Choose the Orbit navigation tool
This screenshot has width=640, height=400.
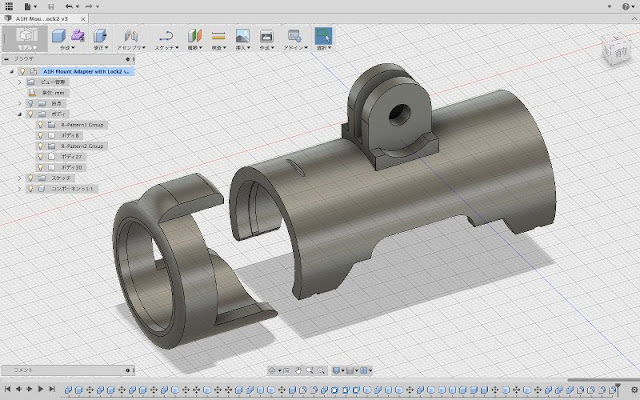pos(273,371)
